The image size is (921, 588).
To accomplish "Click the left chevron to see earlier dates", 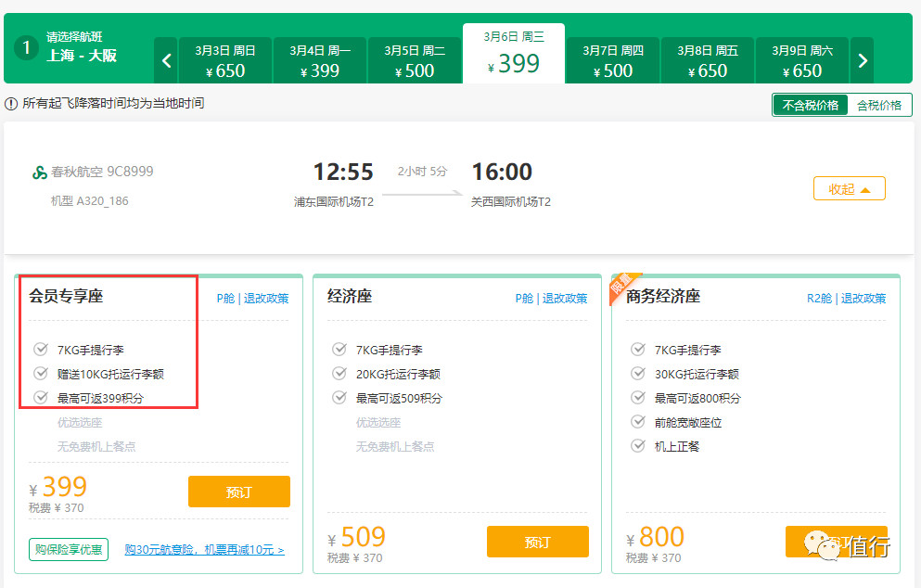I will pos(165,59).
